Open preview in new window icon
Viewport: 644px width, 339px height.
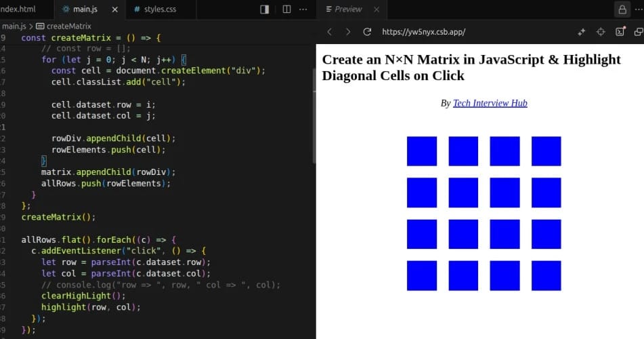(639, 32)
